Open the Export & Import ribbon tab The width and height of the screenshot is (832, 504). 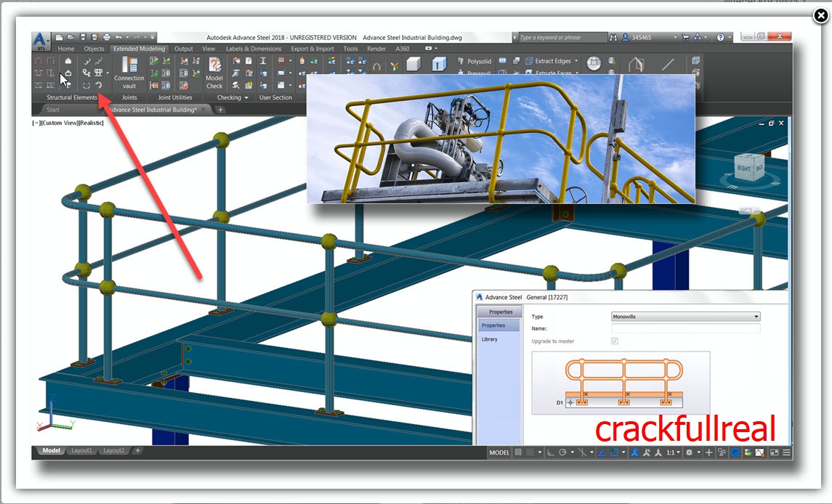click(x=312, y=49)
